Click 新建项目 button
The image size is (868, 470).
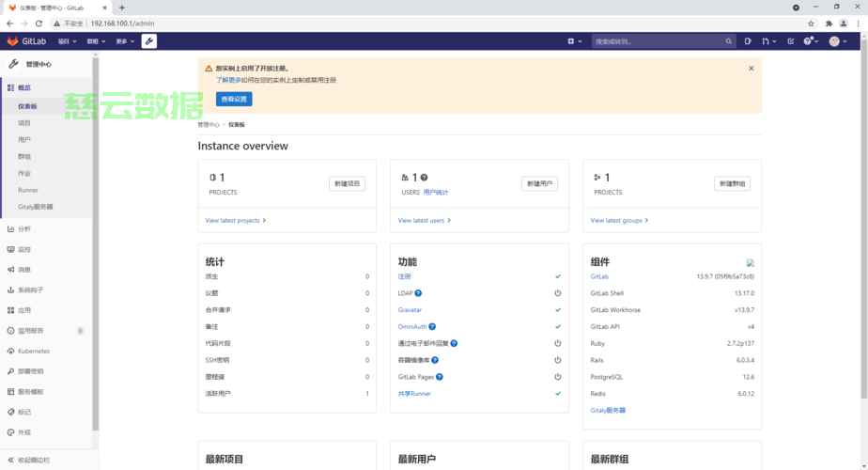tap(347, 183)
